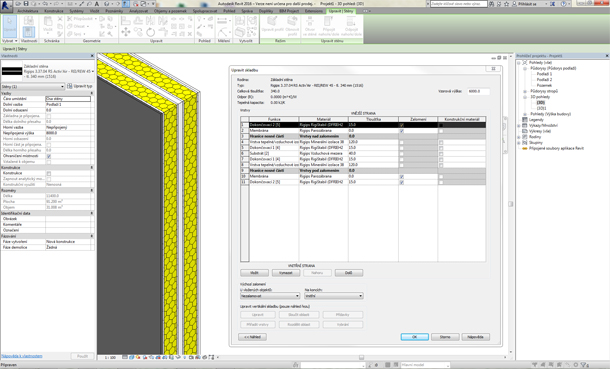The image size is (610, 369).
Task: Switch to the Spolupracovat ribbon tab
Action: coord(205,11)
